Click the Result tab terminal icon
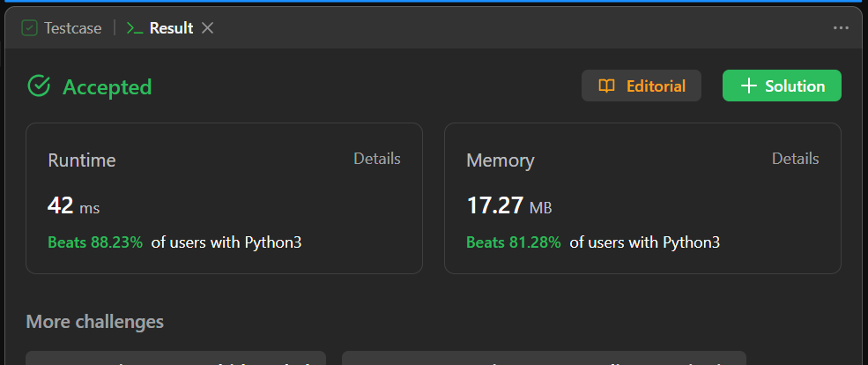 (x=134, y=28)
